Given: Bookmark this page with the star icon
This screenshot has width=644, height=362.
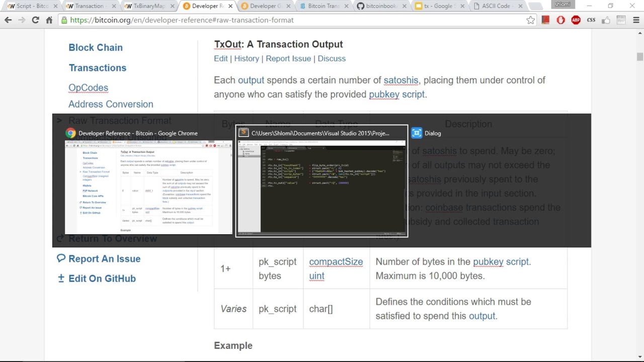Looking at the screenshot, I should [x=531, y=20].
